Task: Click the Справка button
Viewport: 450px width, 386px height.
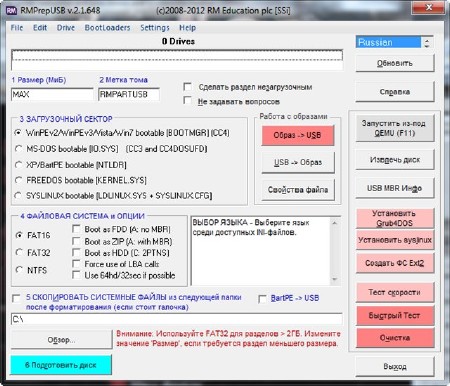Action: [x=395, y=92]
